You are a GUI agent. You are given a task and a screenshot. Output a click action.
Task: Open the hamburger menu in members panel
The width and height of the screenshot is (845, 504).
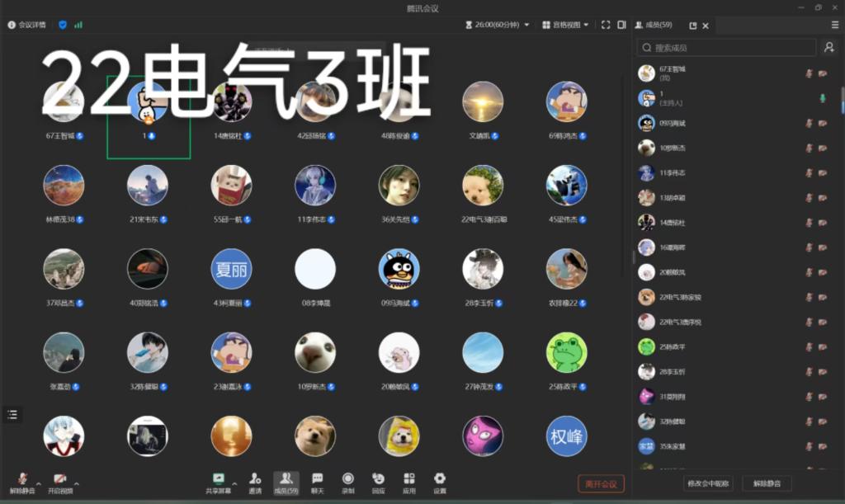coord(834,26)
